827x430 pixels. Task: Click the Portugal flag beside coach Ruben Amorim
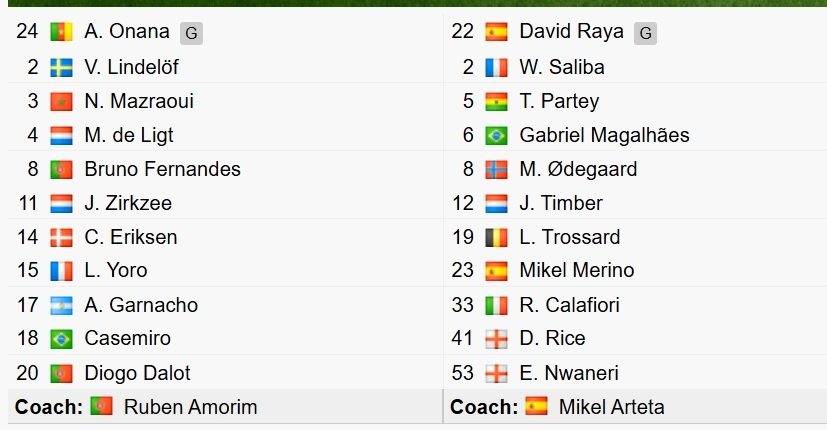tap(101, 406)
